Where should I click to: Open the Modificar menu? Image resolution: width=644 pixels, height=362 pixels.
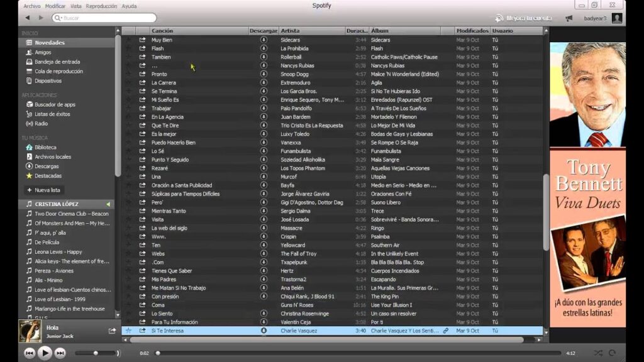click(55, 6)
